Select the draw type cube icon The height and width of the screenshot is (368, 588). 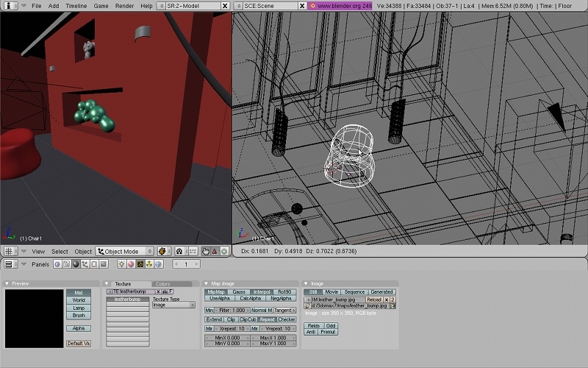[x=163, y=252]
